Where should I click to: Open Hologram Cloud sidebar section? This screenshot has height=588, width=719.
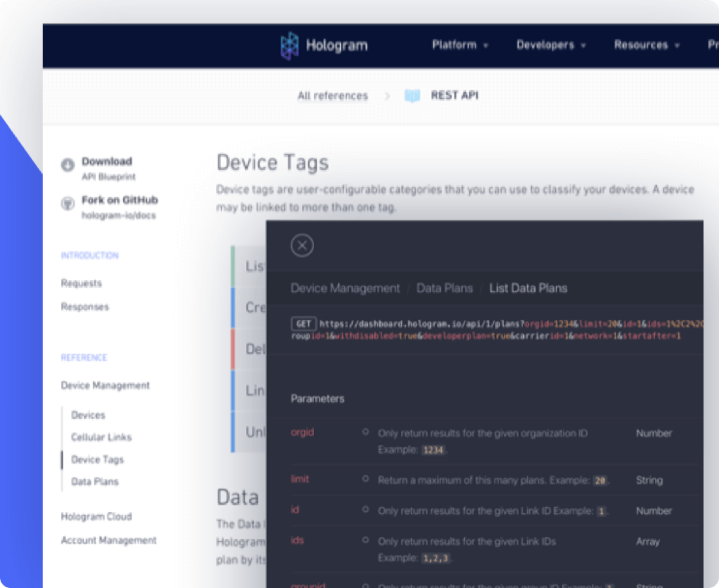pyautogui.click(x=96, y=517)
